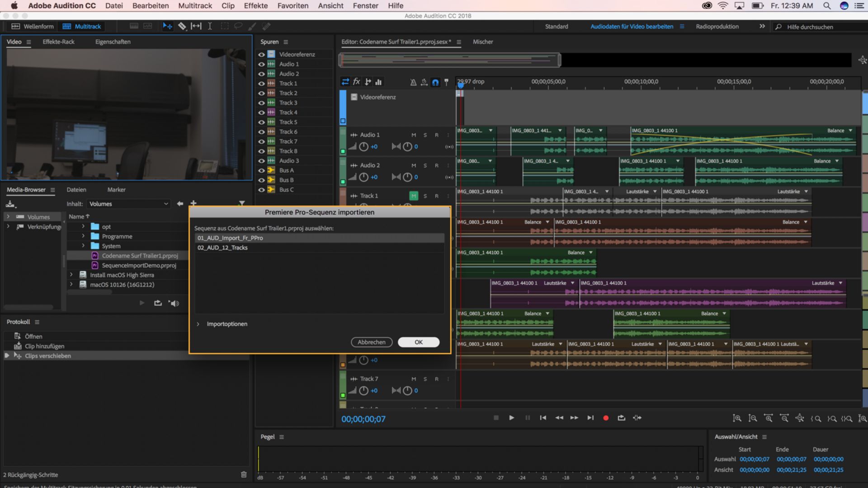Enable Solo on the Audio 1 track
868x488 pixels.
tap(425, 135)
